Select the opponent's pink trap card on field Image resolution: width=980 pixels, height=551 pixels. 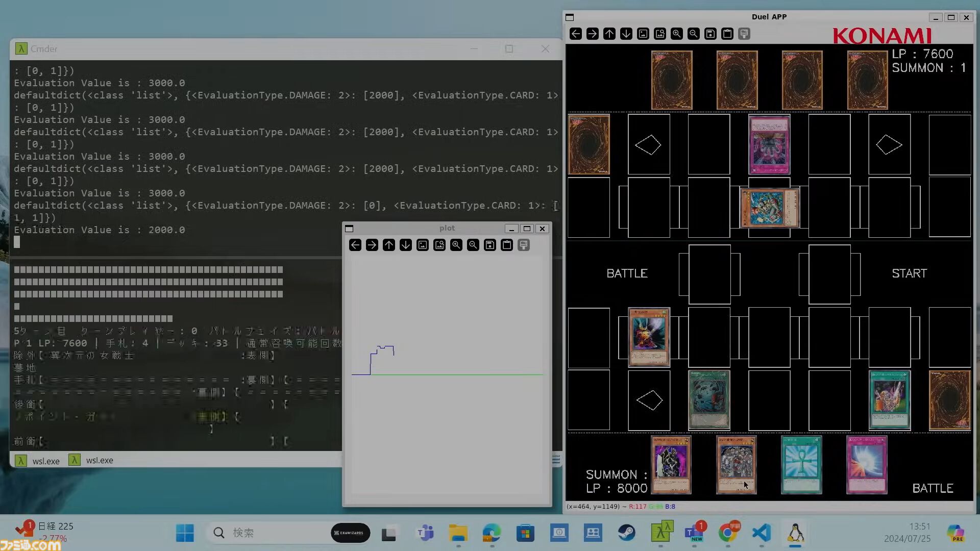(769, 145)
